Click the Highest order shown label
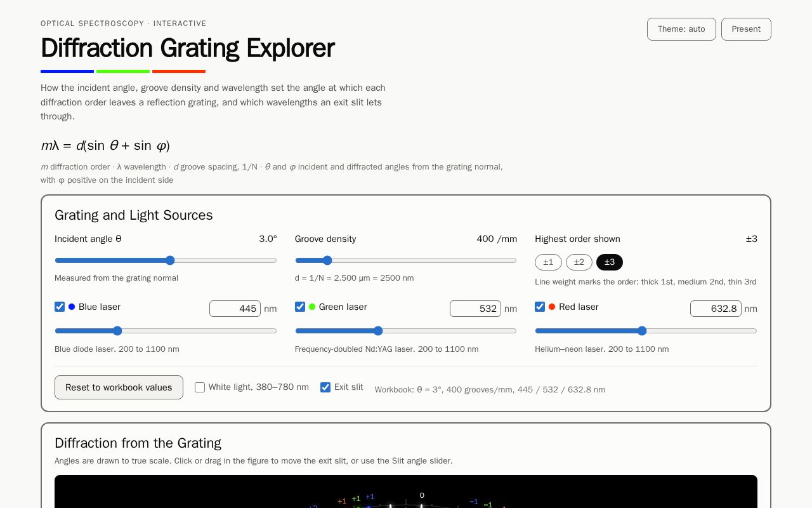The height and width of the screenshot is (508, 812). pyautogui.click(x=577, y=239)
